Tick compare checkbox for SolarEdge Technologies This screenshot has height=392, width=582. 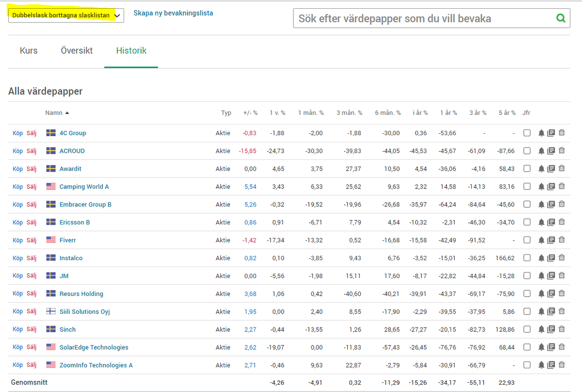click(x=527, y=347)
